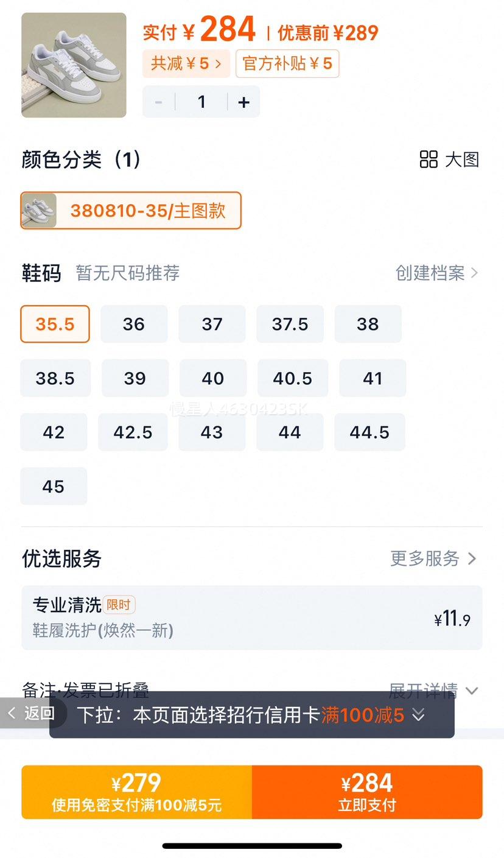Image resolution: width=504 pixels, height=858 pixels.
Task: Open the sneaker product thumbnail
Action: tap(74, 65)
